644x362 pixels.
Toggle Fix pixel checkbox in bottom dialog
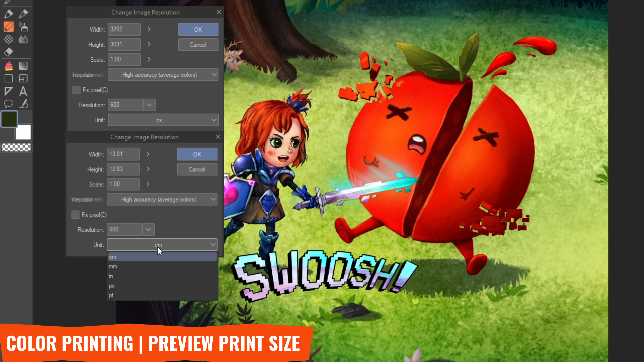[75, 215]
